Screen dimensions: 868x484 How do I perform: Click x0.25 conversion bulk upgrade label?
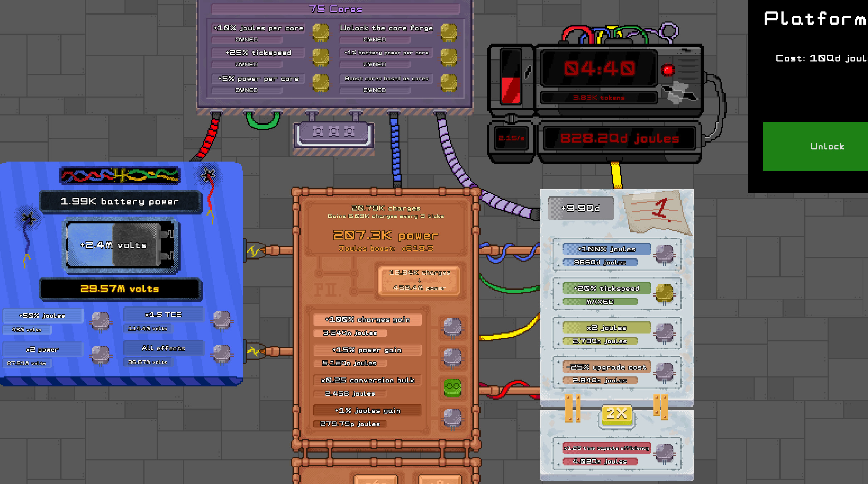[x=368, y=380]
